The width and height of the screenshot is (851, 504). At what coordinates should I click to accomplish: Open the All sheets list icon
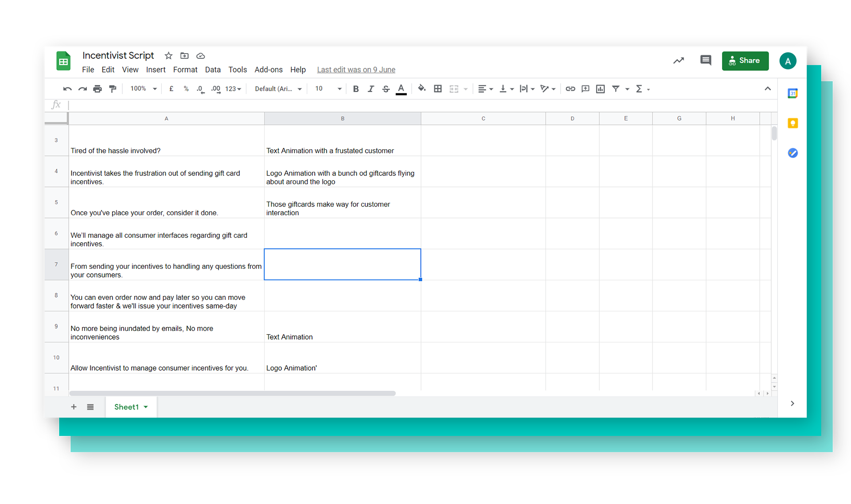(90, 407)
